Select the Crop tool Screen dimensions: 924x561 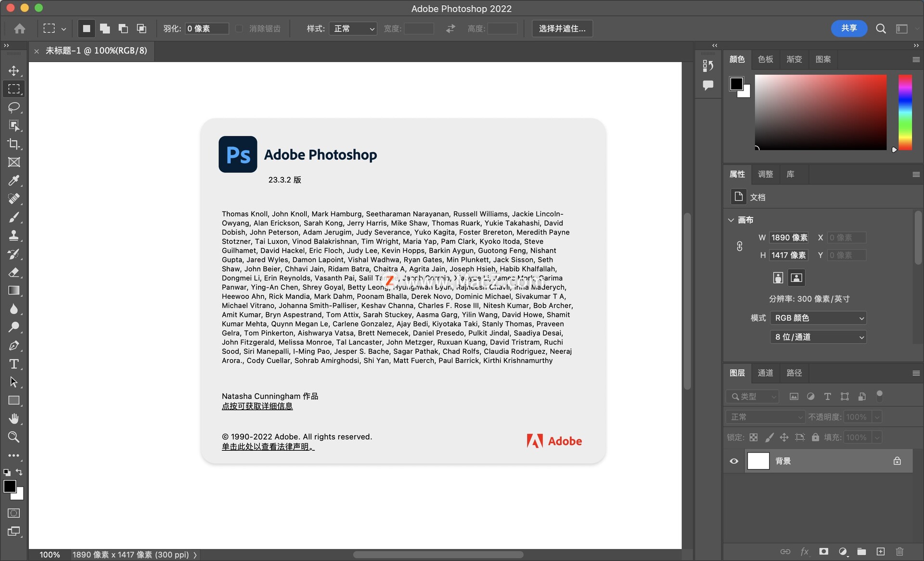[14, 144]
